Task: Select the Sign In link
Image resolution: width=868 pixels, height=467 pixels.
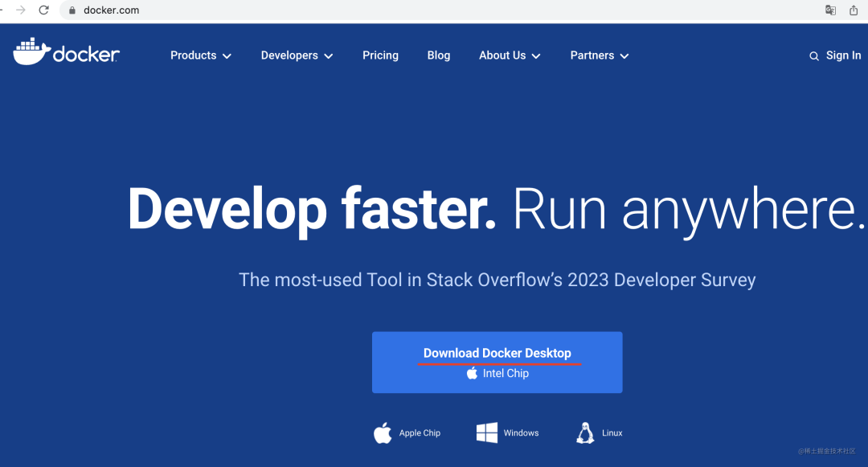Action: point(843,55)
